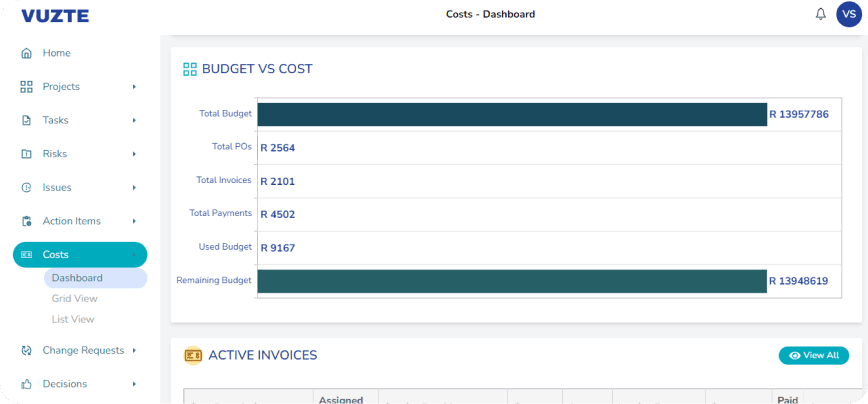Expand the Issues submenu arrow

tap(134, 188)
